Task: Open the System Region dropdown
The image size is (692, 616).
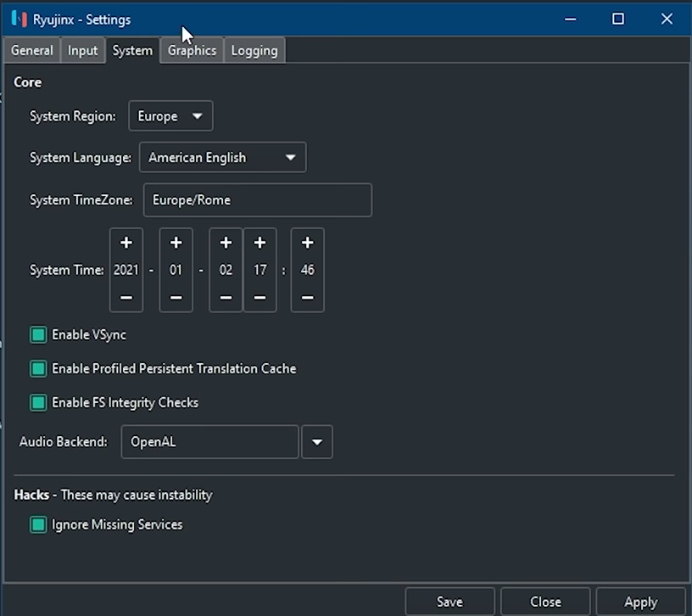Action: pos(170,116)
